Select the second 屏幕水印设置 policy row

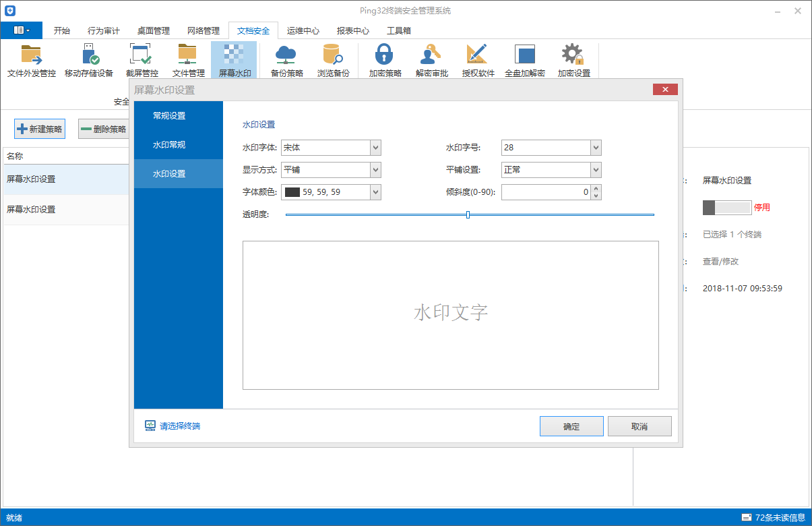tap(65, 210)
